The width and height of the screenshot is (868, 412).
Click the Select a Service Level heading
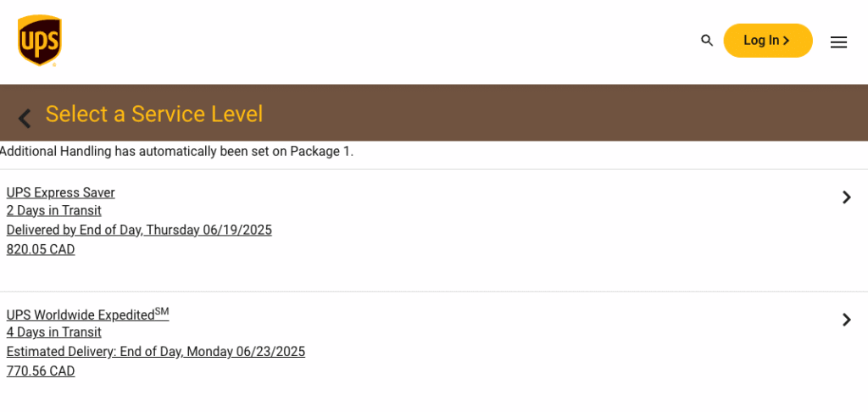154,114
